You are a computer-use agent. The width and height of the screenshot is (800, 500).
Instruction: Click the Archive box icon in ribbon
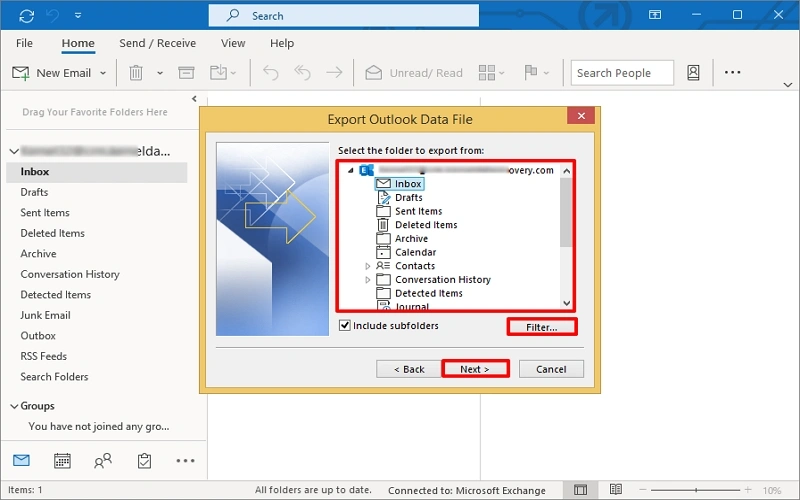click(186, 73)
